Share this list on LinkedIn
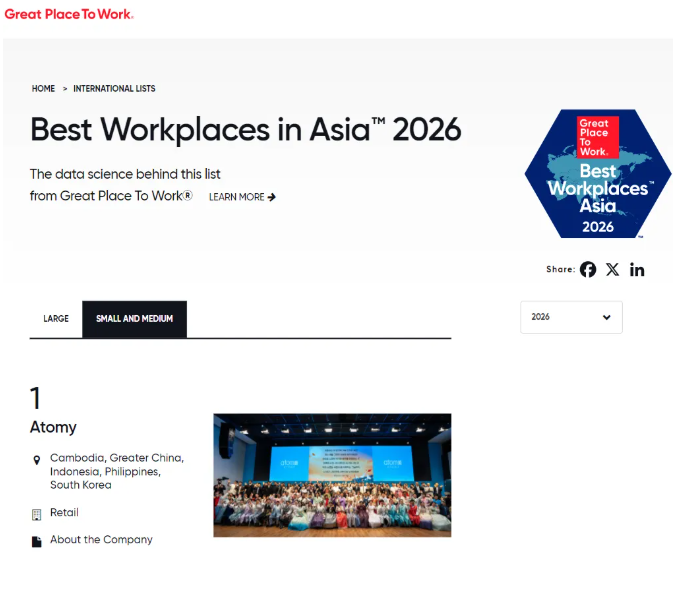 [x=637, y=270]
